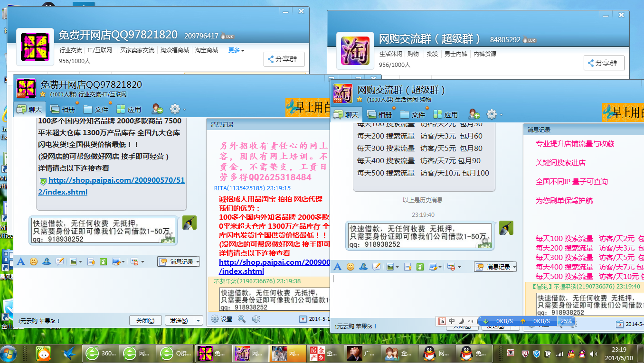Click search magnifier in 免费开网店 message record panel

tap(242, 319)
